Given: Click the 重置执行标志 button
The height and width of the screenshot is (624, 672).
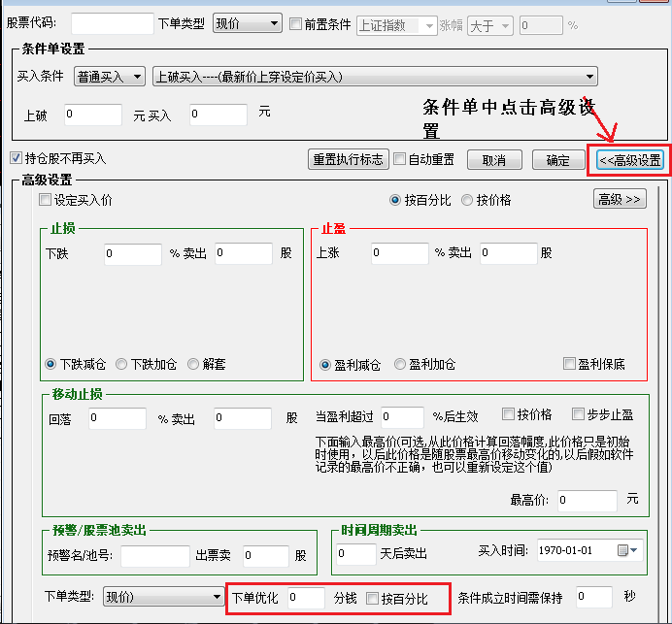Looking at the screenshot, I should coord(348,160).
